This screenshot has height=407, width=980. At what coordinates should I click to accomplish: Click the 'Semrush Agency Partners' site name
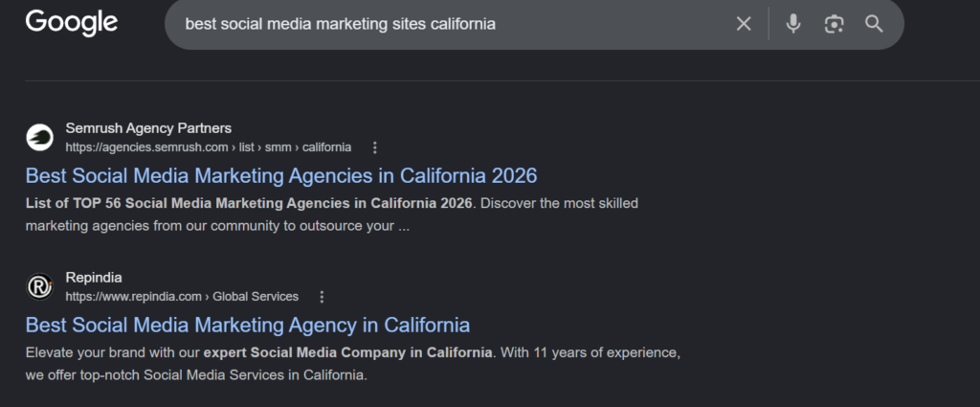[148, 128]
